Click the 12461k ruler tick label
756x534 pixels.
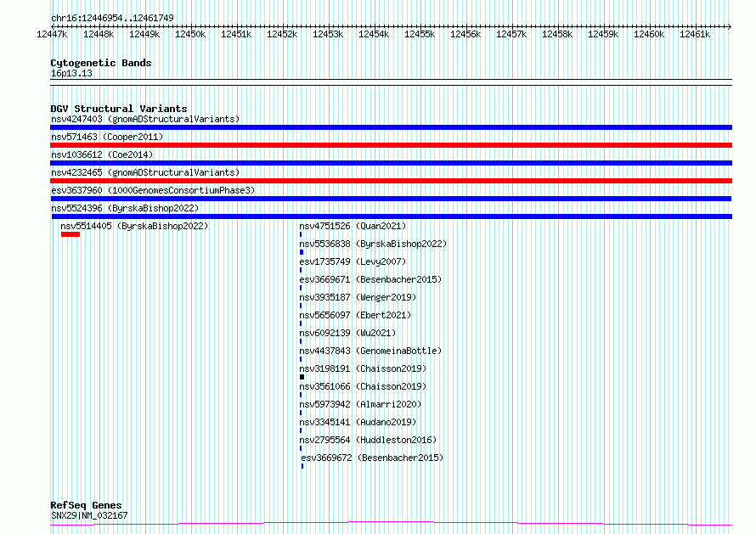coord(695,34)
